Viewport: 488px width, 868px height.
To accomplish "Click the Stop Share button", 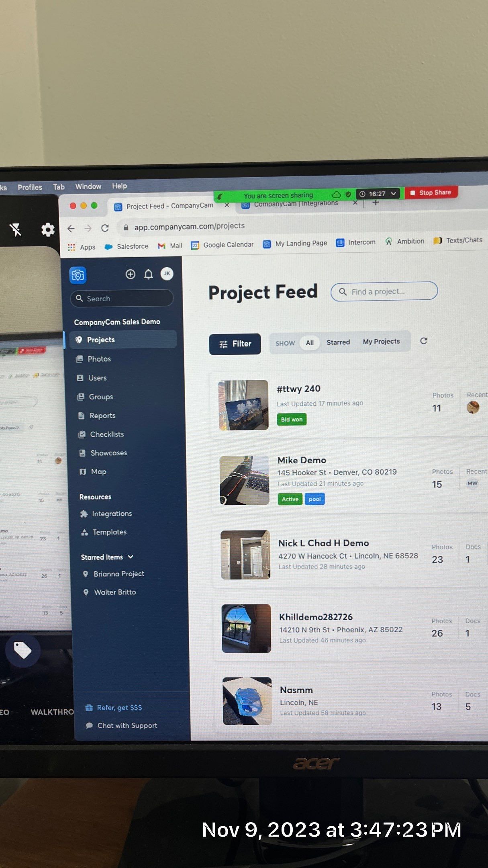I will pyautogui.click(x=431, y=192).
